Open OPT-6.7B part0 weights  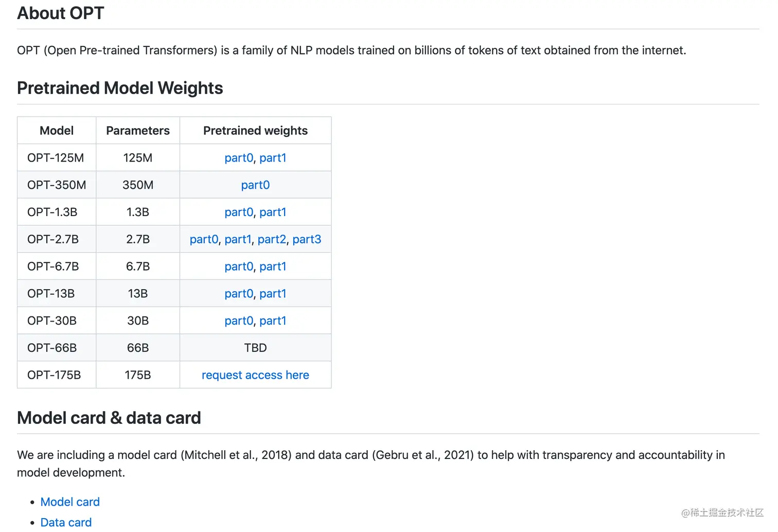click(239, 267)
